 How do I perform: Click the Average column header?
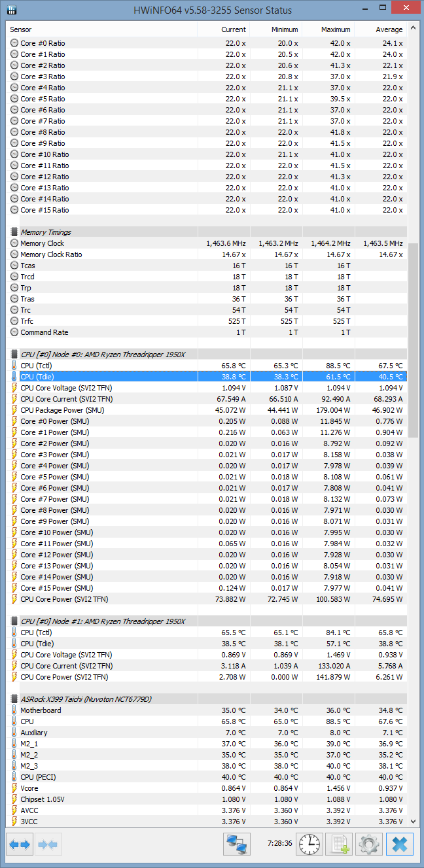(380, 29)
